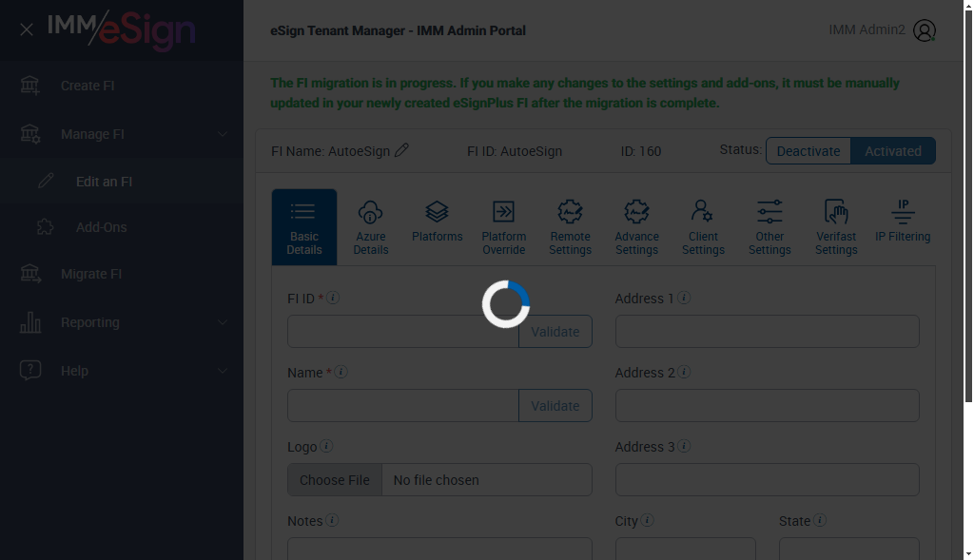Switch to Advance Settings tab

click(x=636, y=227)
